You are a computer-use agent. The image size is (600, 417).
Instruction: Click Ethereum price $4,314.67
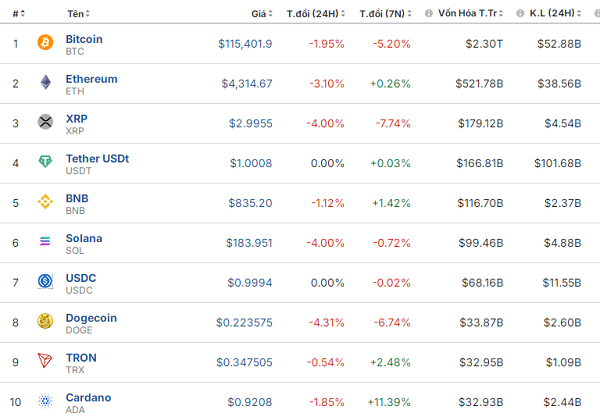(247, 84)
